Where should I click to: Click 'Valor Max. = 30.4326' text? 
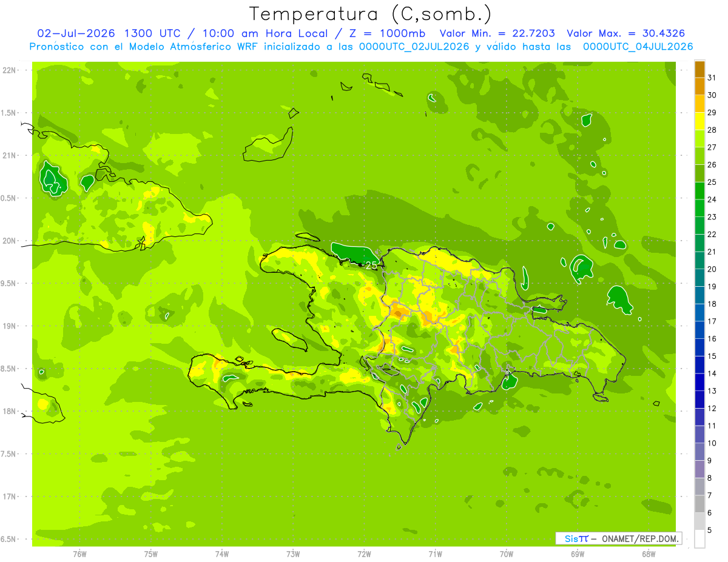626,33
